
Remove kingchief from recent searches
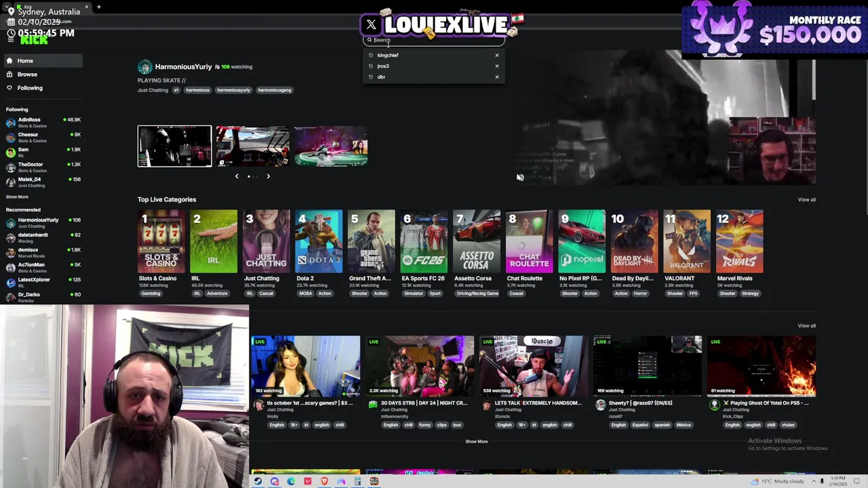tap(497, 56)
